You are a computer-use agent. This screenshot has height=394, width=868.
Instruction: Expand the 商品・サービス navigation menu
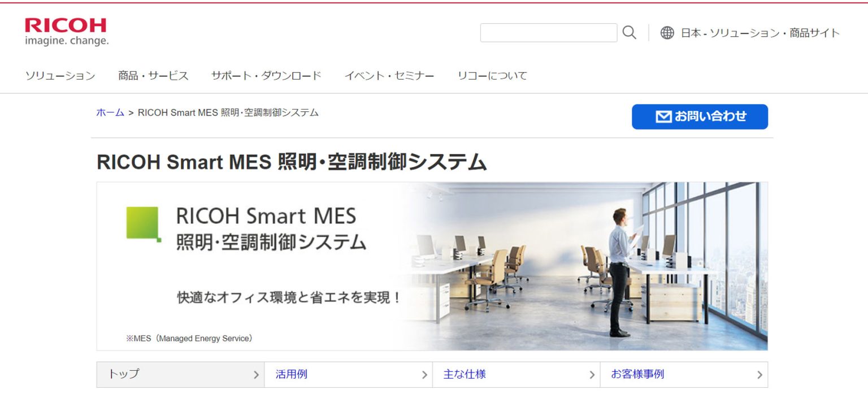pyautogui.click(x=153, y=75)
